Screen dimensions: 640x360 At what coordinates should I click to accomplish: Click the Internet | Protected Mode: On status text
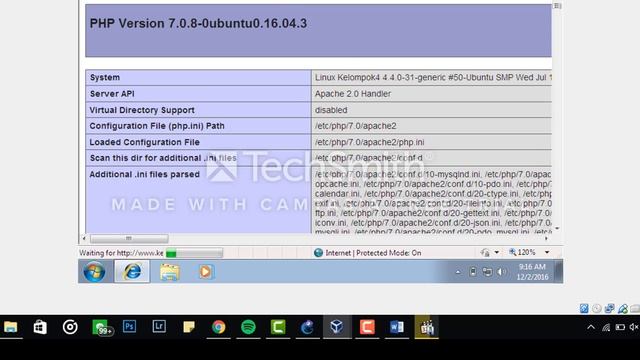[373, 253]
